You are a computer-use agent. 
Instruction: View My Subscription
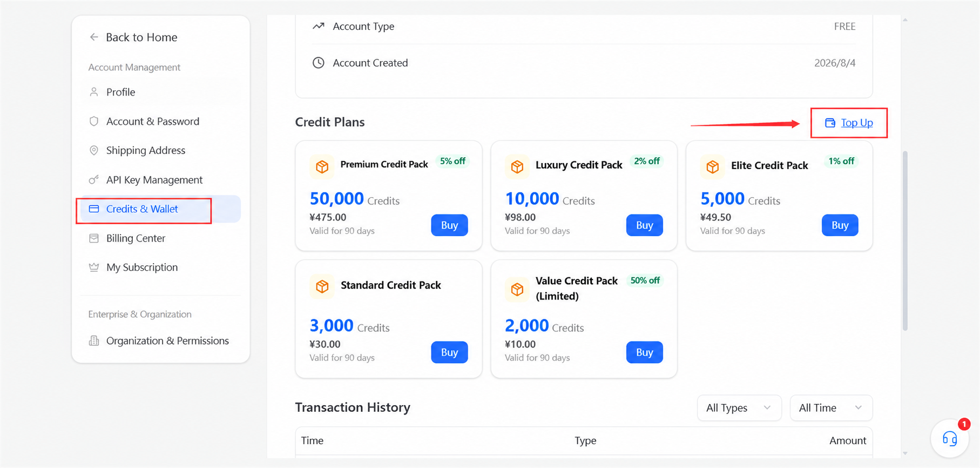pos(160,267)
